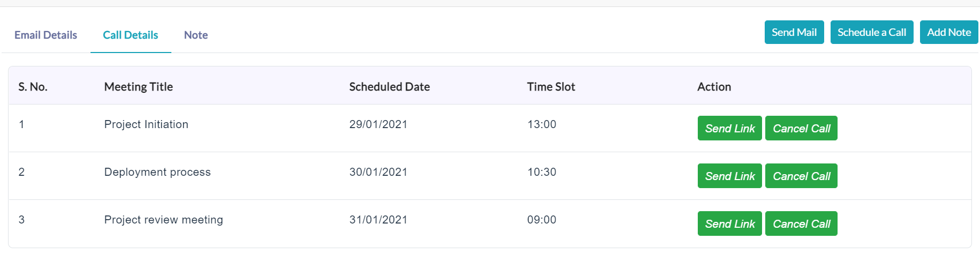The image size is (980, 261).
Task: Click Schedule a Call button
Action: point(872,32)
